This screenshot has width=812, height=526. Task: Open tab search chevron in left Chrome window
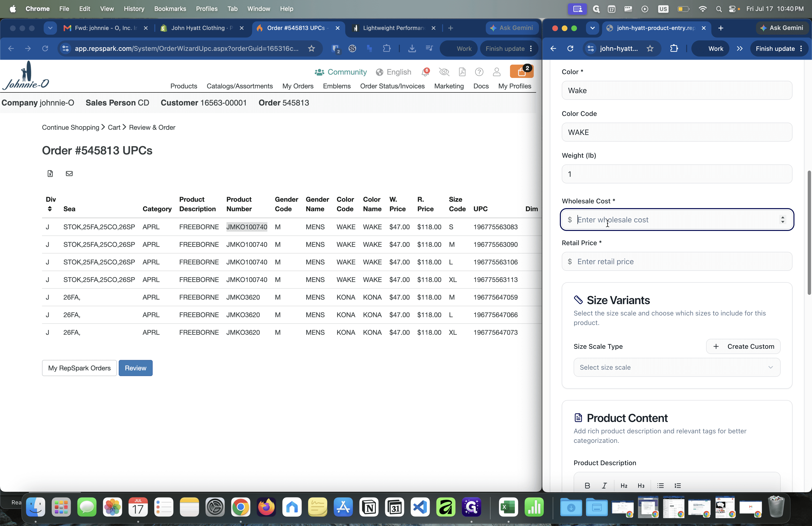[50, 28]
